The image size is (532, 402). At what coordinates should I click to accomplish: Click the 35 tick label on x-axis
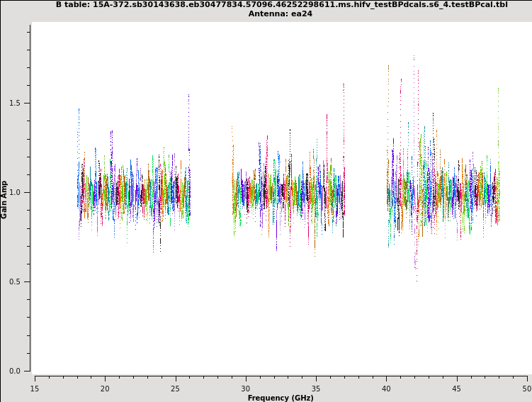coord(316,388)
